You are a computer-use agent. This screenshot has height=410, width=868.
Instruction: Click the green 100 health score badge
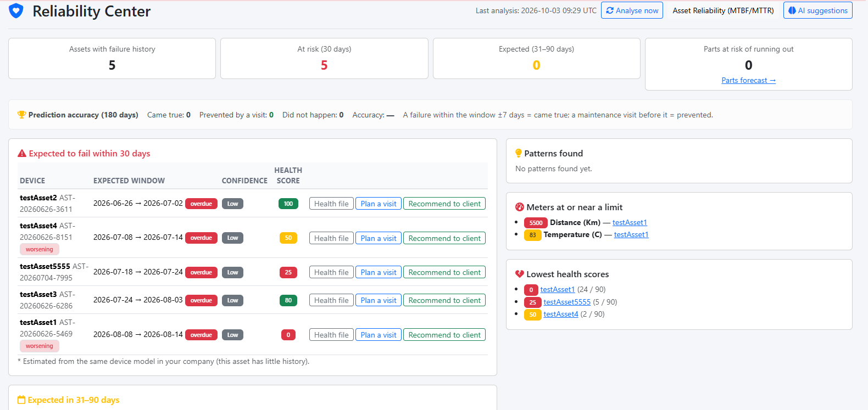(x=288, y=204)
